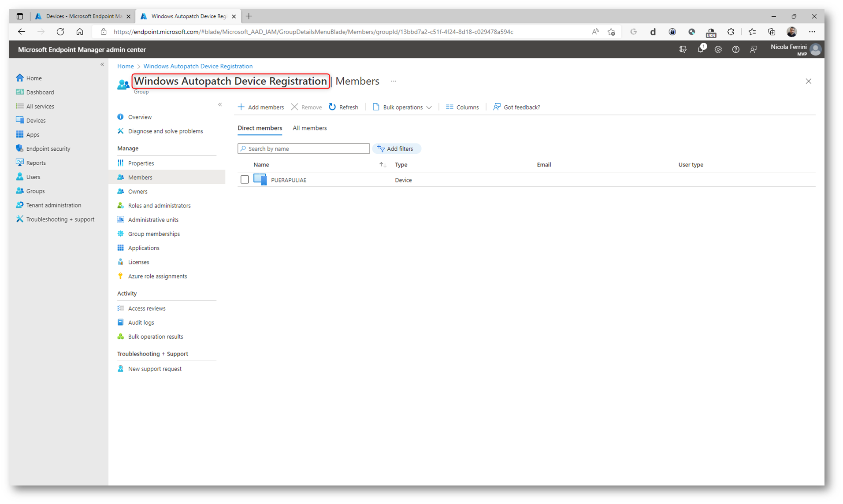Click the browser home icon
Screen dimensions: 843x504
80,32
